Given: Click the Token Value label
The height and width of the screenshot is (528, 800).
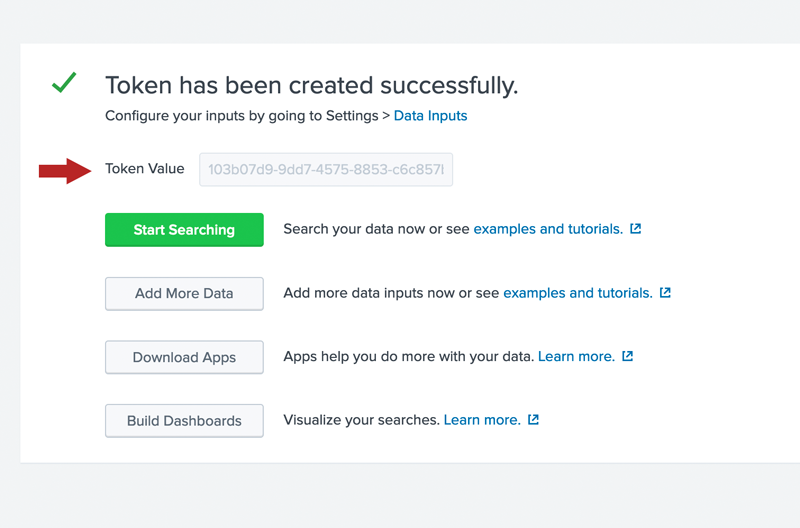Looking at the screenshot, I should [x=145, y=169].
